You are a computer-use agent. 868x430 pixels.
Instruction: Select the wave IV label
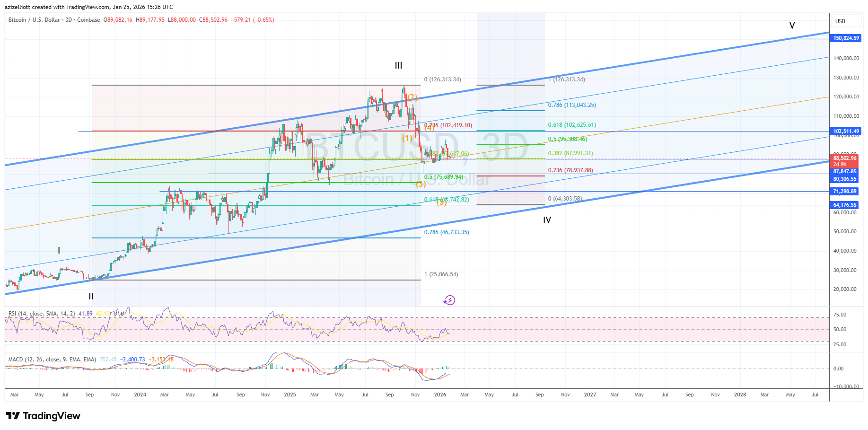[547, 220]
